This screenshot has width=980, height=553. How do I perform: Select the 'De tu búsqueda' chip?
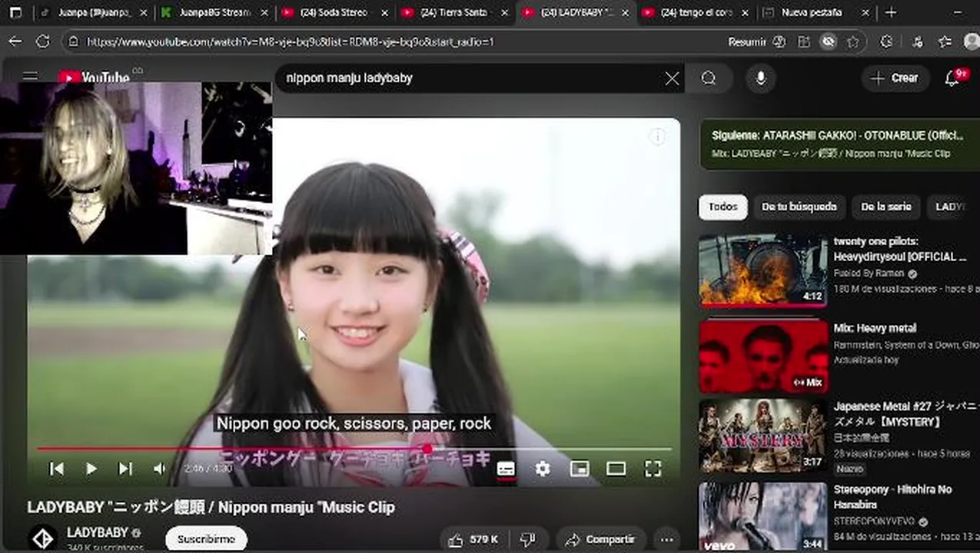point(799,207)
